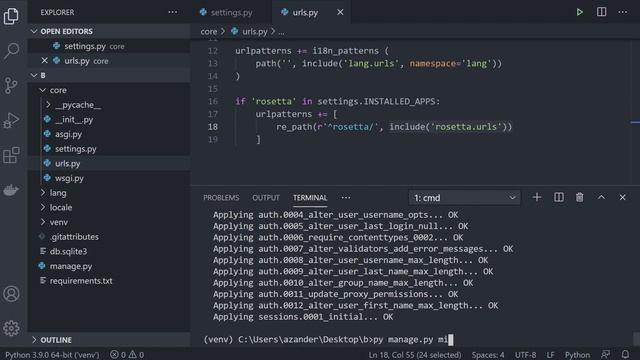640x360 pixels.
Task: Select the urls.py editor tab
Action: 305,12
